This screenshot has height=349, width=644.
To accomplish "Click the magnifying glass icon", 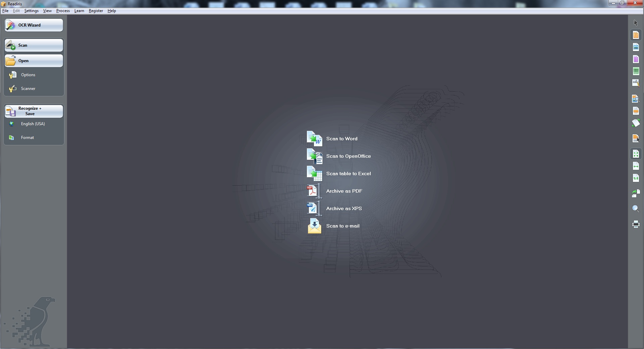I will click(636, 209).
